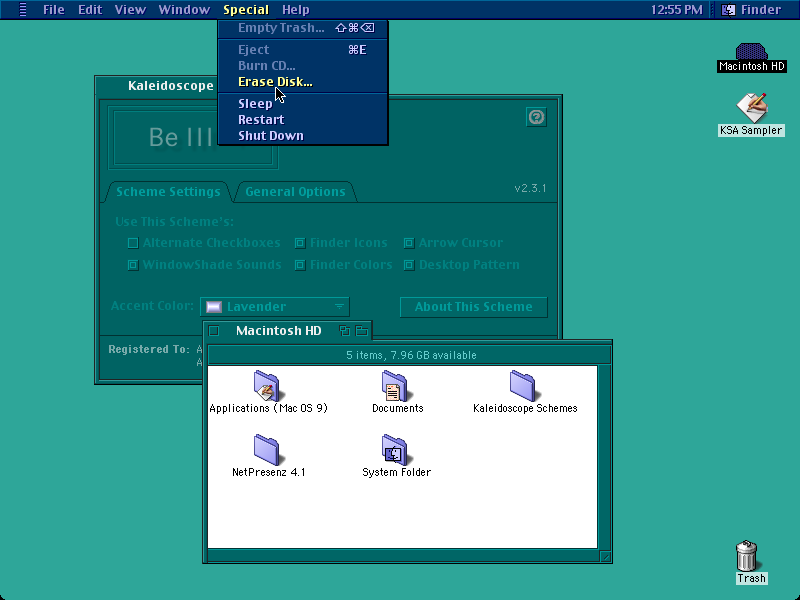Image resolution: width=800 pixels, height=600 pixels.
Task: Select the Macintosh HD desktop drive icon
Action: (751, 52)
